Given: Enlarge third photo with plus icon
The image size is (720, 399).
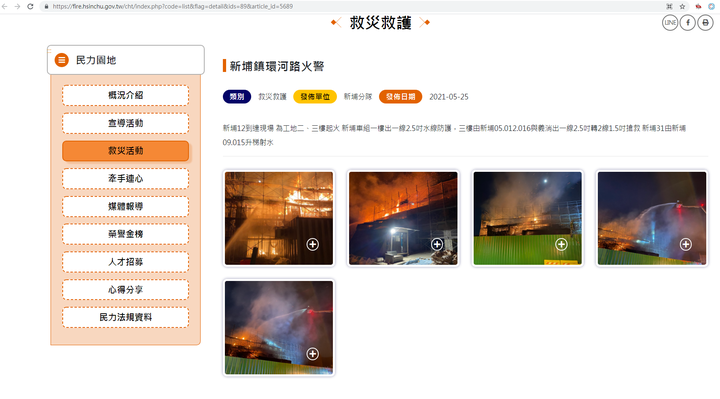Looking at the screenshot, I should tap(561, 244).
